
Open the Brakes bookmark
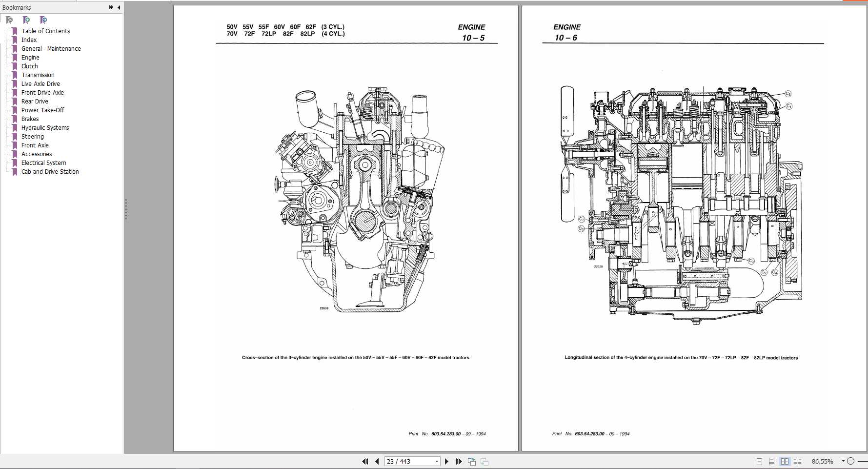click(30, 119)
